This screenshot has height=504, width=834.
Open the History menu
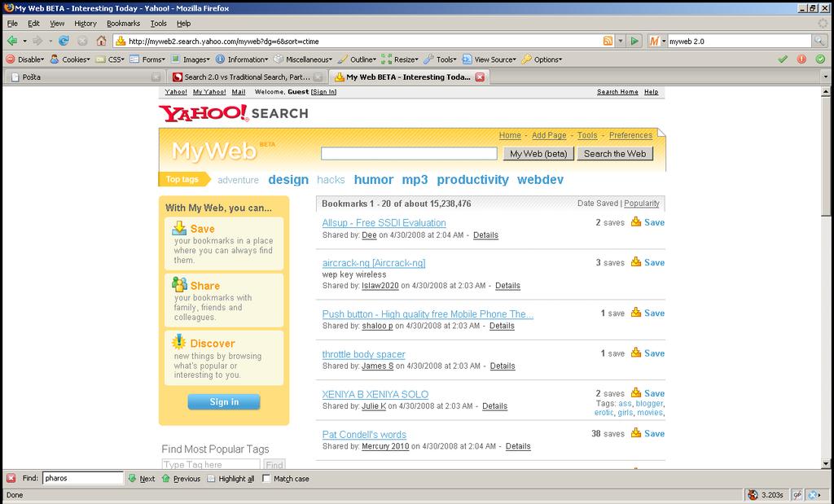85,24
